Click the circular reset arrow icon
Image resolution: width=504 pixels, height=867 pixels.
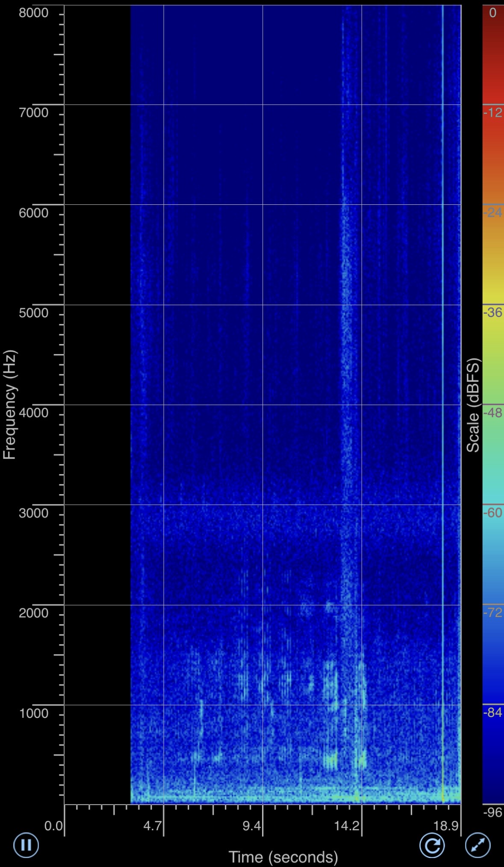pyautogui.click(x=432, y=845)
